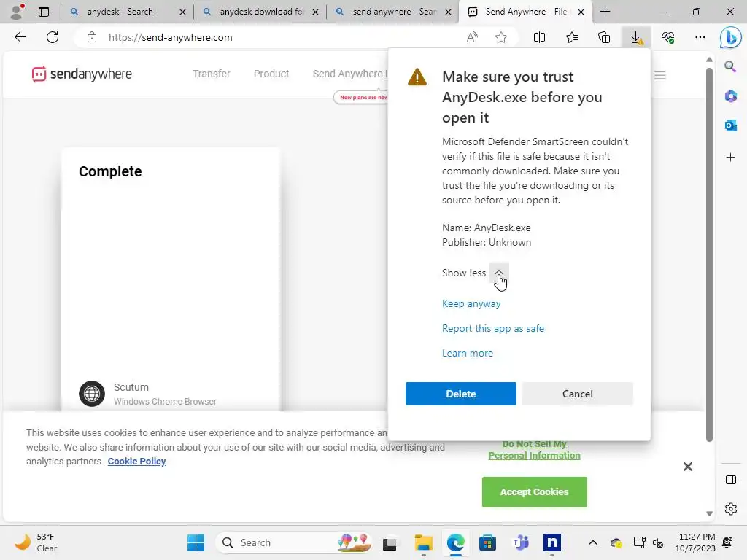Open Task View on the taskbar
This screenshot has width=747, height=560.
pos(390,542)
